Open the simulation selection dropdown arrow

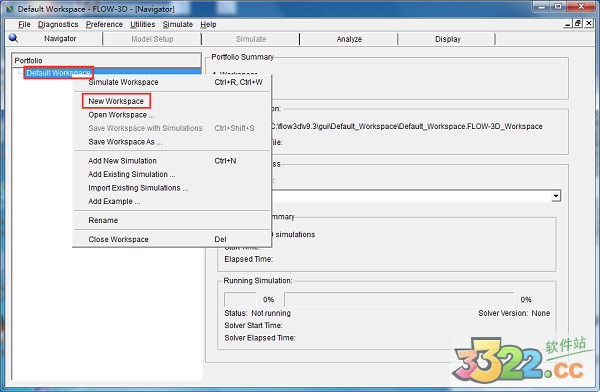(x=556, y=196)
